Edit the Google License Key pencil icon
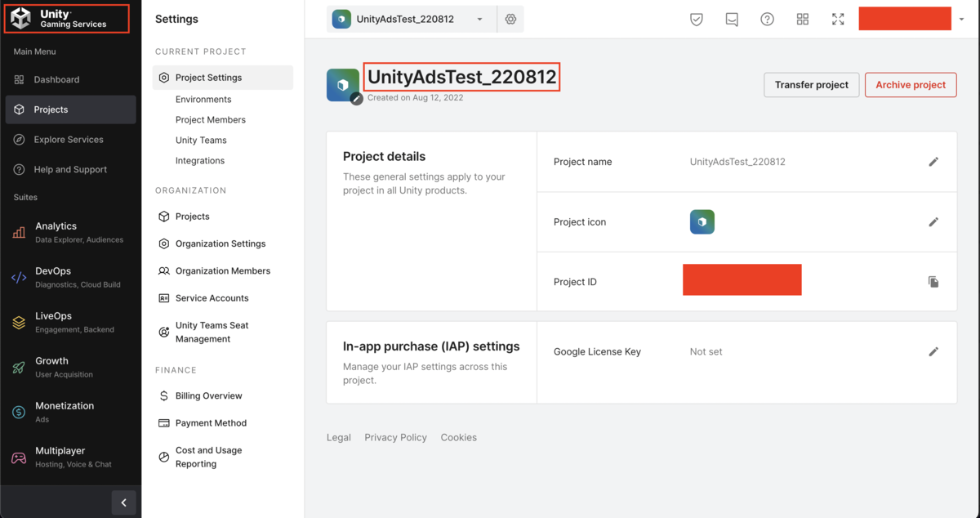 [933, 352]
